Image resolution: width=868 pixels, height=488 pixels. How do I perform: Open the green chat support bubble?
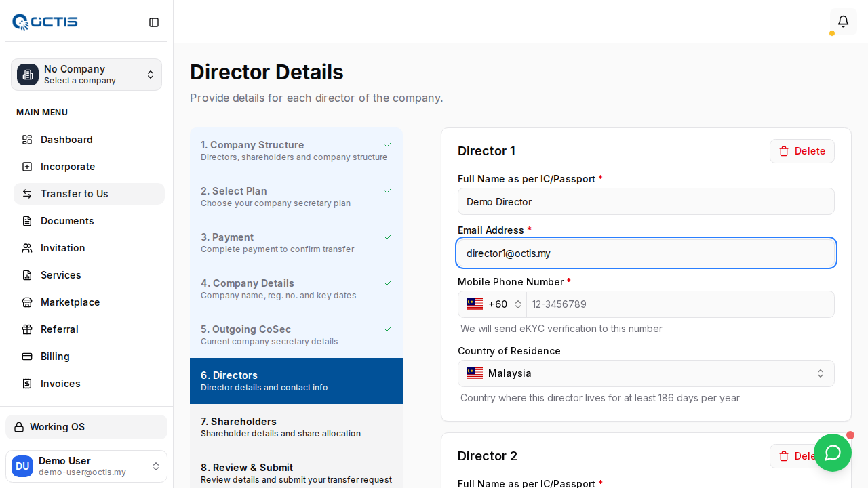coord(833,453)
